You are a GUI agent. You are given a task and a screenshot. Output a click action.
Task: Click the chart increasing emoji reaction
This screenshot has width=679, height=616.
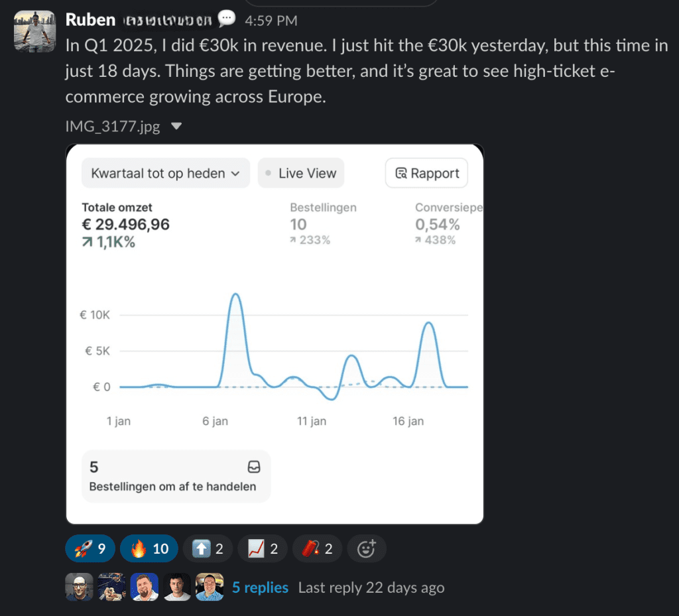(x=261, y=548)
